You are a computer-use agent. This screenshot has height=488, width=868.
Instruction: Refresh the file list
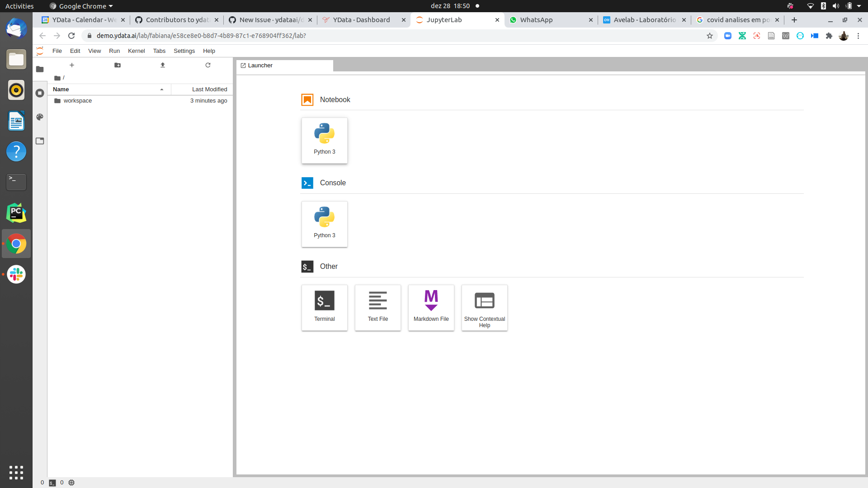[208, 65]
